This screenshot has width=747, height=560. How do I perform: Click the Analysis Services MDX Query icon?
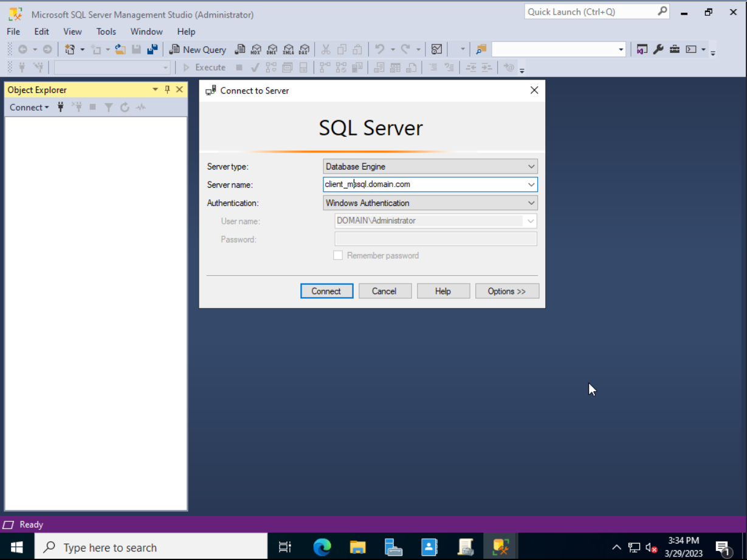coord(256,50)
